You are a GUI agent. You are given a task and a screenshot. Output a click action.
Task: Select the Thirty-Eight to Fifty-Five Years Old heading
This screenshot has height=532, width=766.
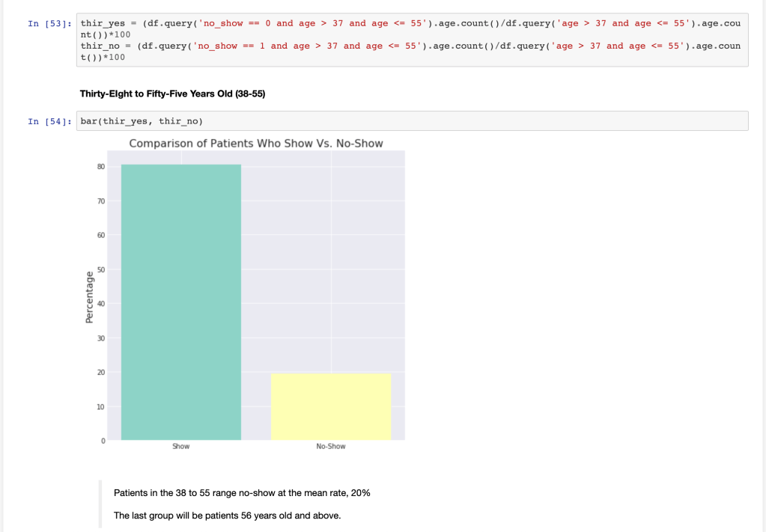click(x=172, y=94)
